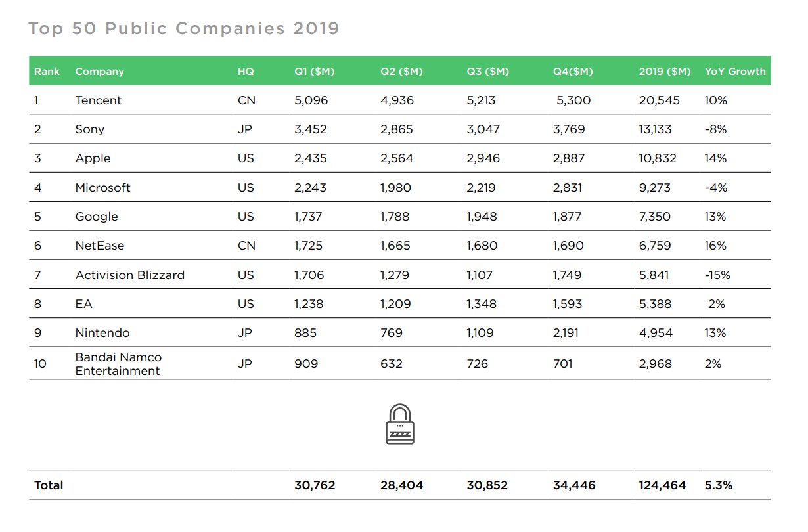This screenshot has height=532, width=808.
Task: Select the Apple company name
Action: coord(93,158)
